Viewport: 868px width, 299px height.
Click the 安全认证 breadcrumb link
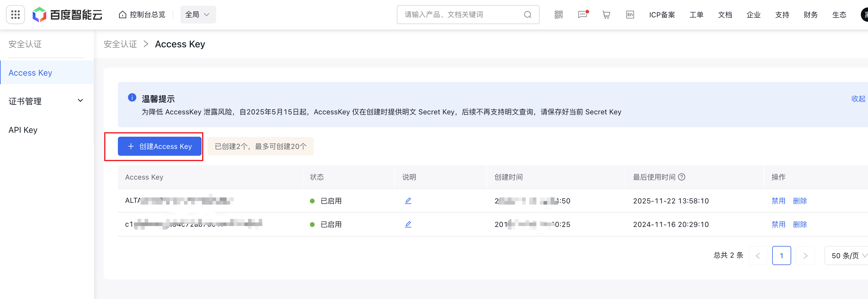(120, 44)
